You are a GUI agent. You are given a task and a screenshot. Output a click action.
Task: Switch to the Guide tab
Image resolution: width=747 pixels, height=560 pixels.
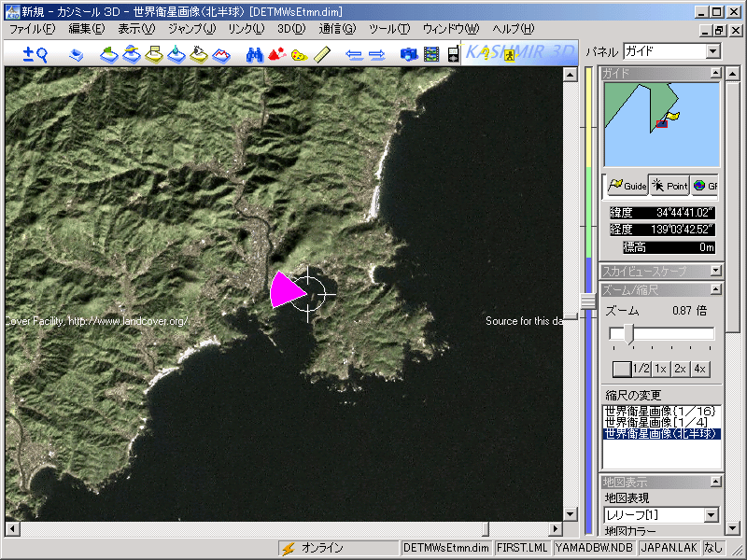pyautogui.click(x=627, y=186)
